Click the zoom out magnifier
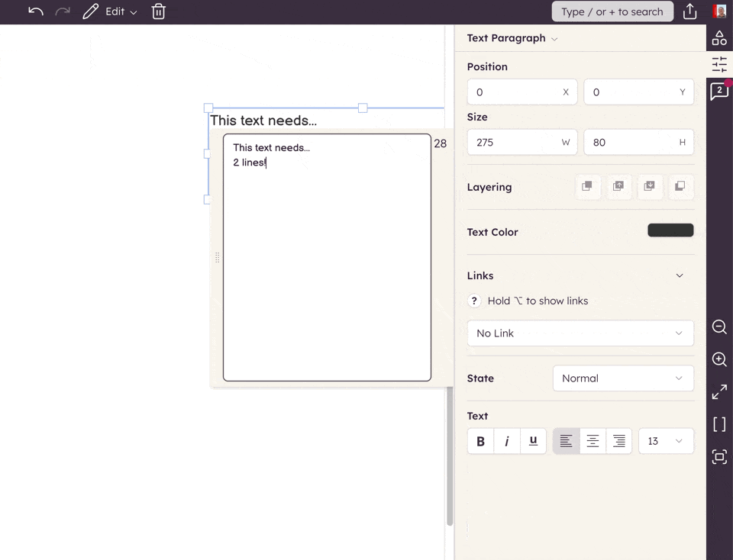The image size is (733, 560). (719, 327)
